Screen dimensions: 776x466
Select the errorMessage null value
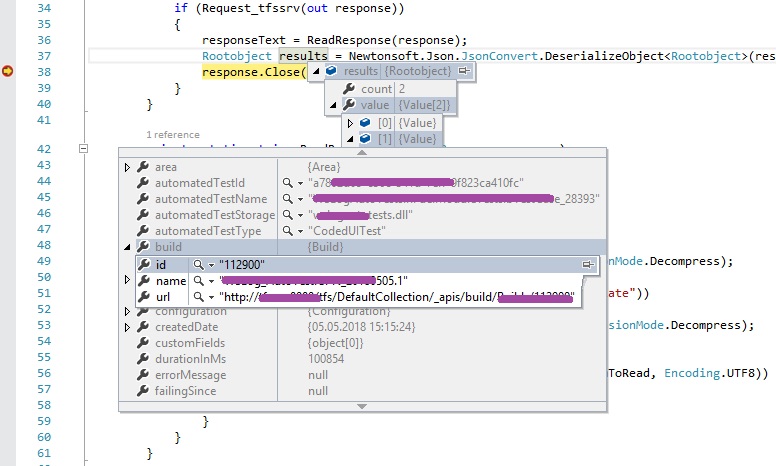318,375
